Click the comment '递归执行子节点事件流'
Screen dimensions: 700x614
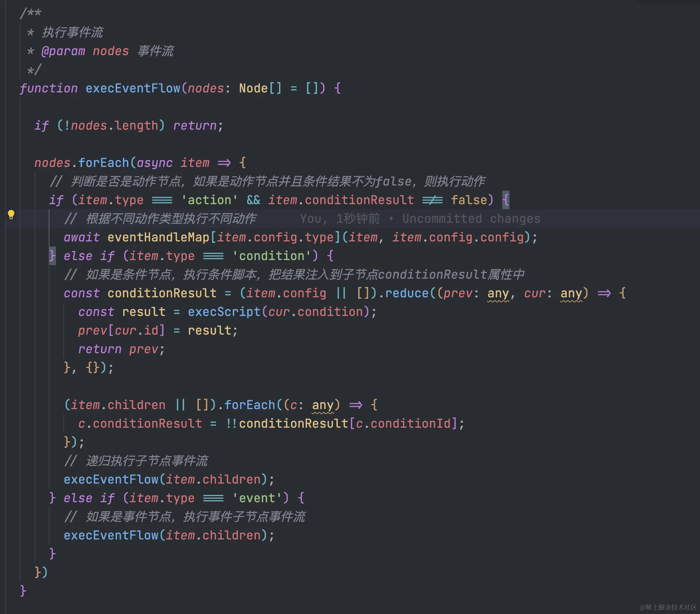[136, 461]
